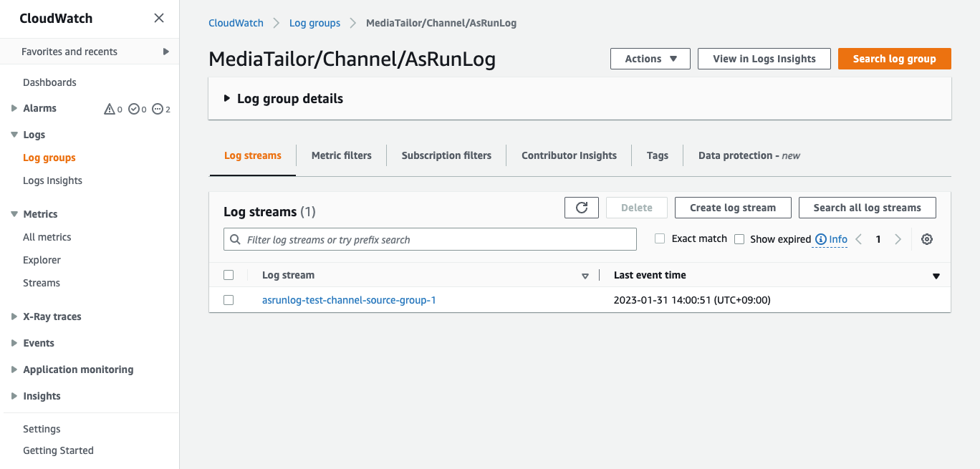Open Data protection tab
This screenshot has height=469, width=980.
(749, 155)
